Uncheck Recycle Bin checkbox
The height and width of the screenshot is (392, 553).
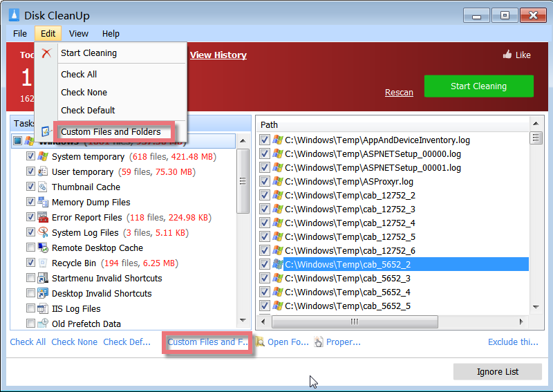(x=30, y=263)
